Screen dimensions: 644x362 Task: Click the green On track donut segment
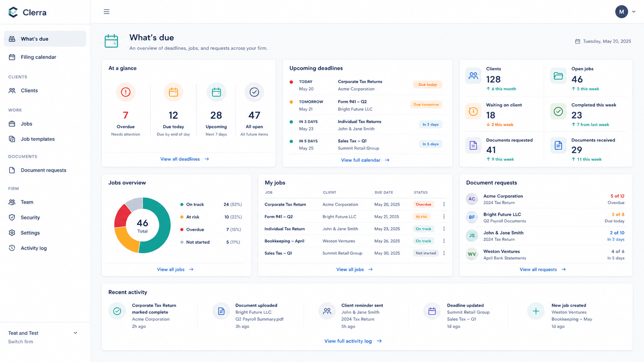(x=164, y=227)
